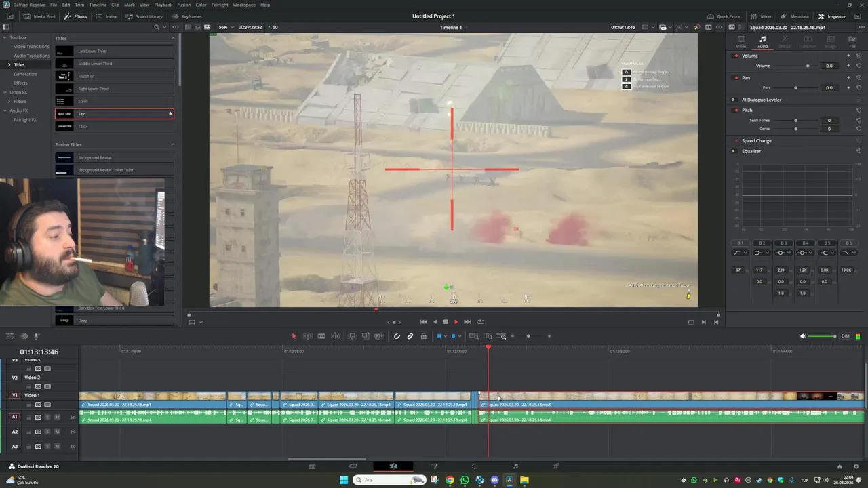The image size is (868, 488).
Task: Toggle the Linked Selection chain icon
Action: [410, 336]
